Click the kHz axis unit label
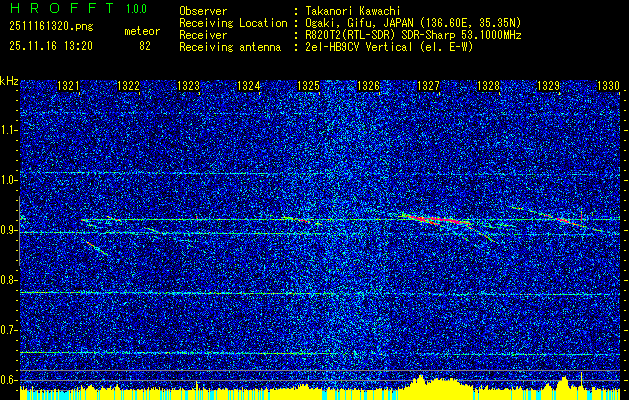 click(9, 81)
